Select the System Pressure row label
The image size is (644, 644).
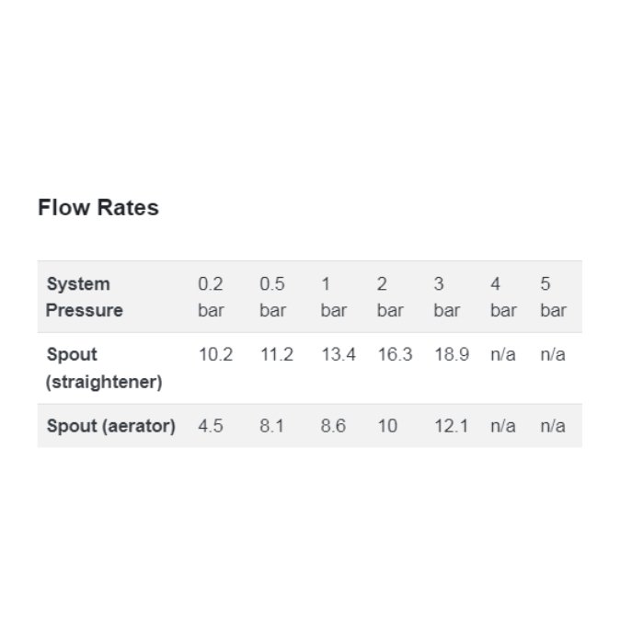pyautogui.click(x=85, y=297)
